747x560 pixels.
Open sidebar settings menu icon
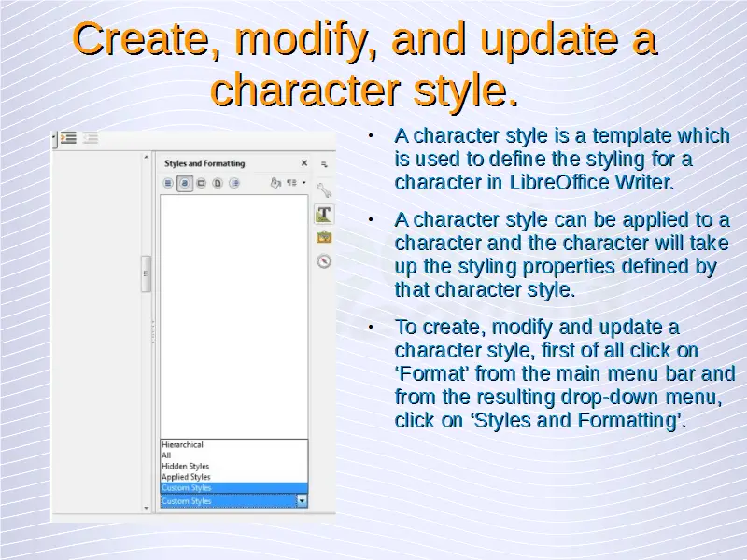(323, 162)
